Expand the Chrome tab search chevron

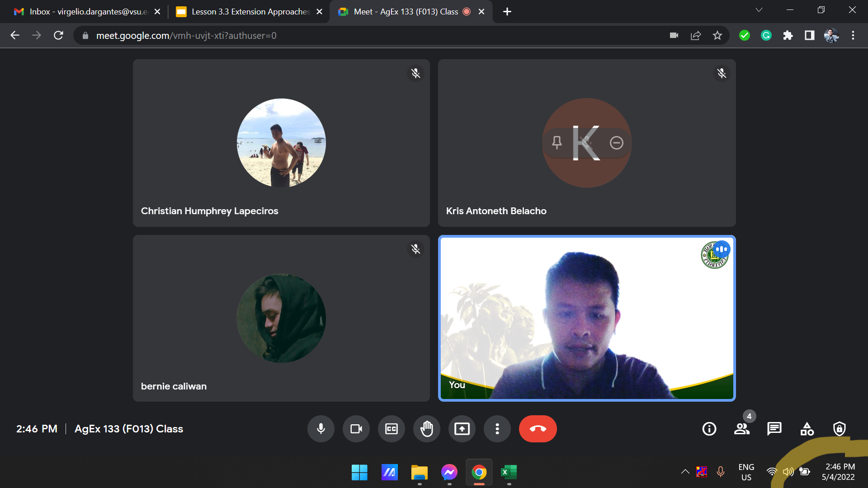point(759,10)
